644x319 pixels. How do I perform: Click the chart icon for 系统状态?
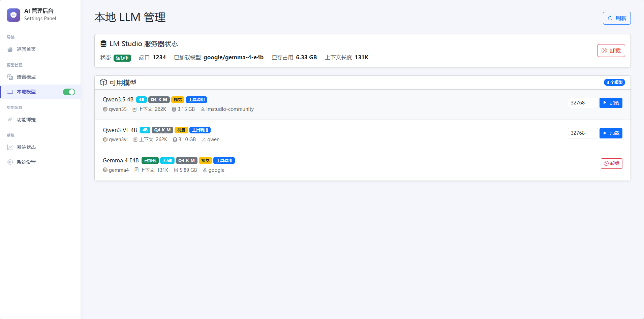point(10,147)
